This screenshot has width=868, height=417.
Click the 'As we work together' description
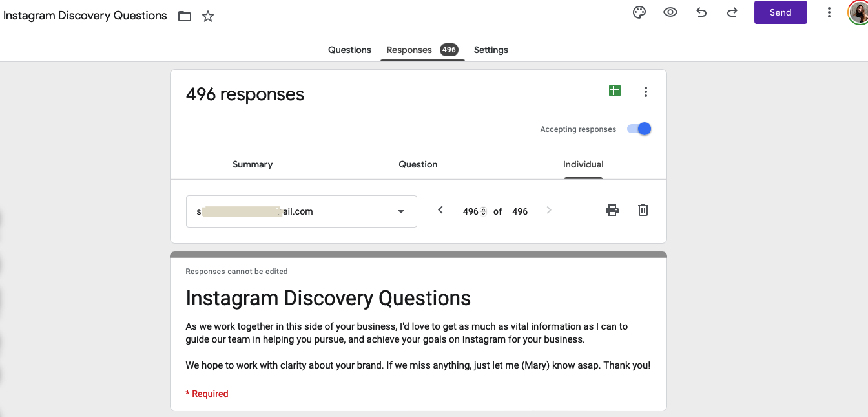pos(407,333)
